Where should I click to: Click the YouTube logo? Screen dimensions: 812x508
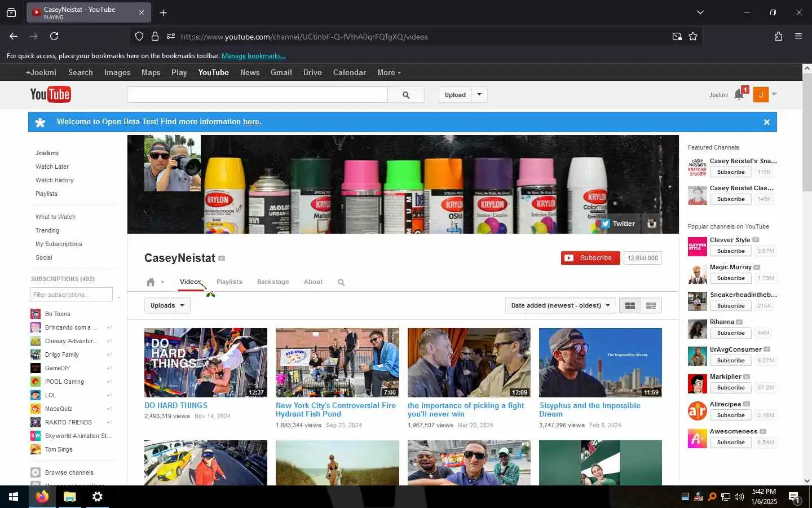click(50, 94)
